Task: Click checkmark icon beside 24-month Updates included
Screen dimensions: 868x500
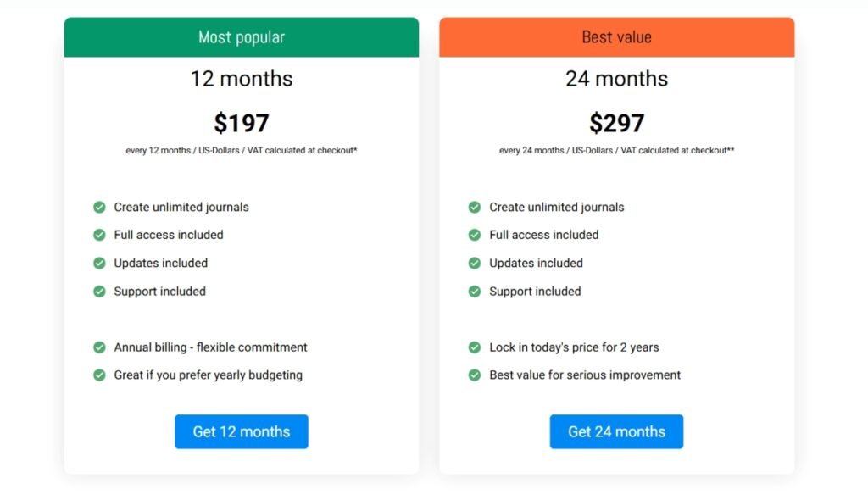Action: [x=475, y=263]
